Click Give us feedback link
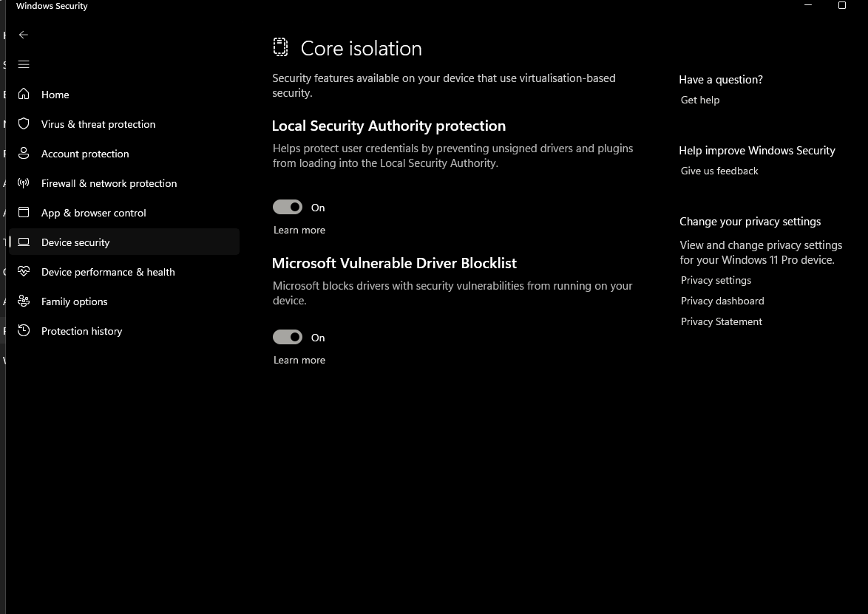Image resolution: width=868 pixels, height=614 pixels. pyautogui.click(x=719, y=171)
